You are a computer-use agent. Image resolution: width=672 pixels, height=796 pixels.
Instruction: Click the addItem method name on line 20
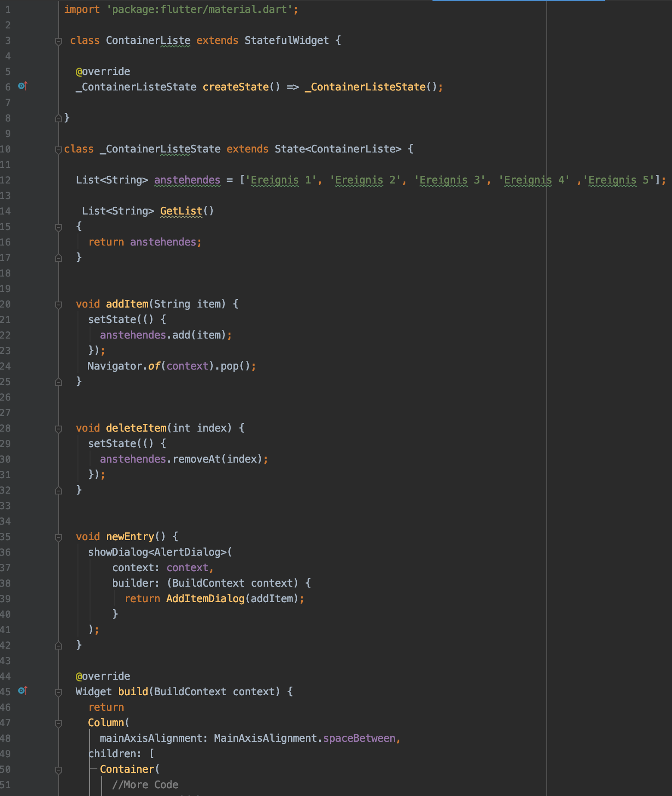[127, 304]
